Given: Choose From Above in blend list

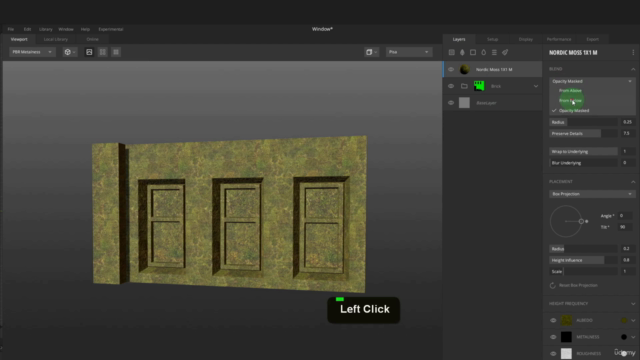Looking at the screenshot, I should (570, 91).
